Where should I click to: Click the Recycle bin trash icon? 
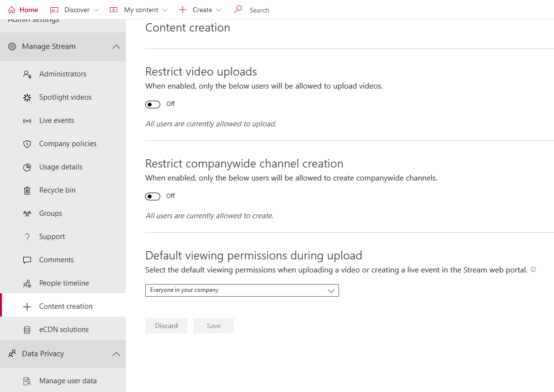point(27,190)
